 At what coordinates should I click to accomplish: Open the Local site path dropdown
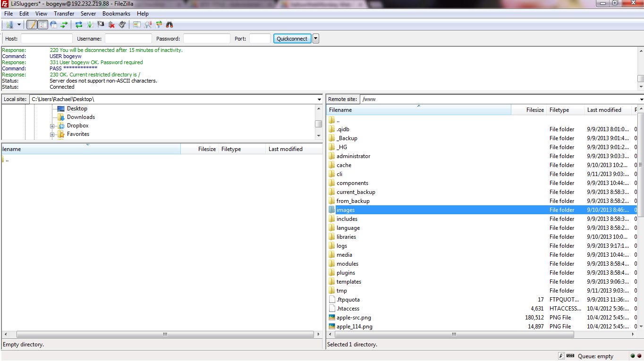(319, 100)
